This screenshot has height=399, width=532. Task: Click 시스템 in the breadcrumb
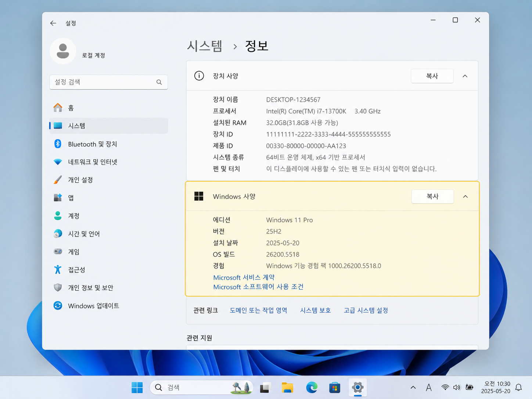[205, 46]
